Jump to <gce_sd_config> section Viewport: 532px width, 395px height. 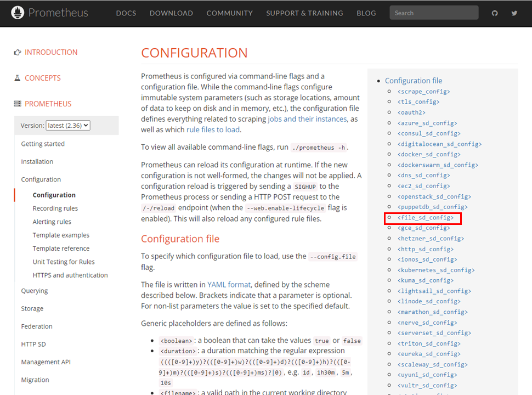coord(424,228)
